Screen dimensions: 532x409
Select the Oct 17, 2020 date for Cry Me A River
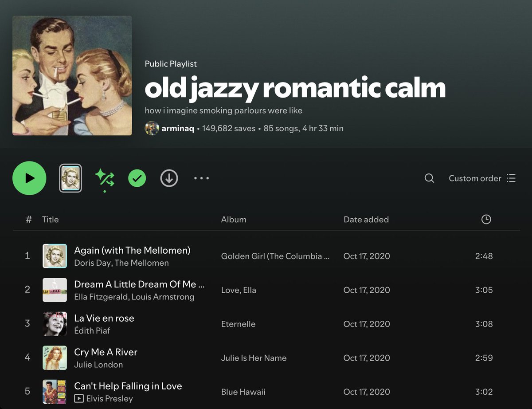pos(367,358)
